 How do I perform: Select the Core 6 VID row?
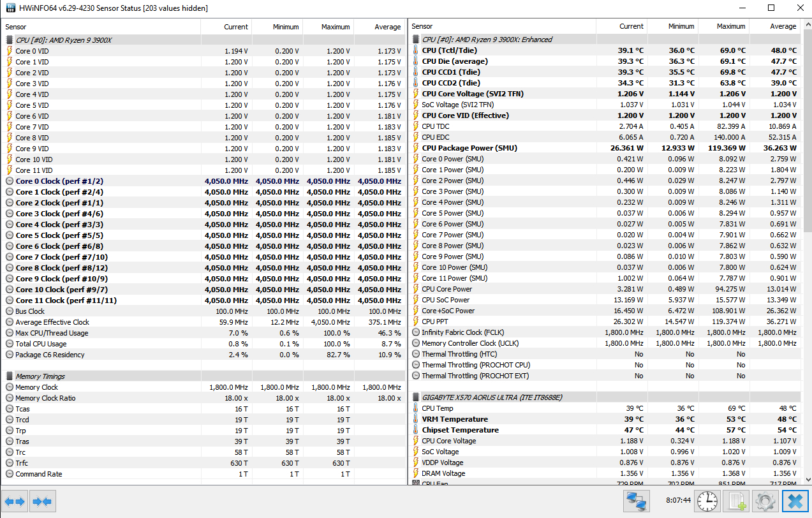203,116
